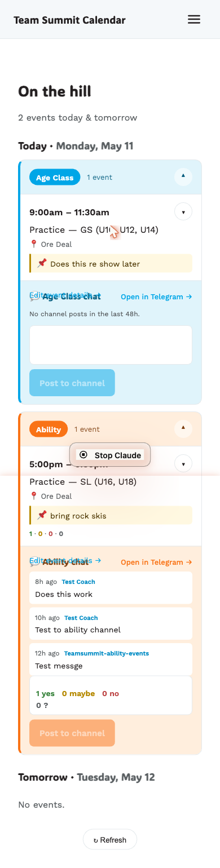This screenshot has width=220, height=868.
Task: Click inside the Age Class message box
Action: (x=111, y=345)
